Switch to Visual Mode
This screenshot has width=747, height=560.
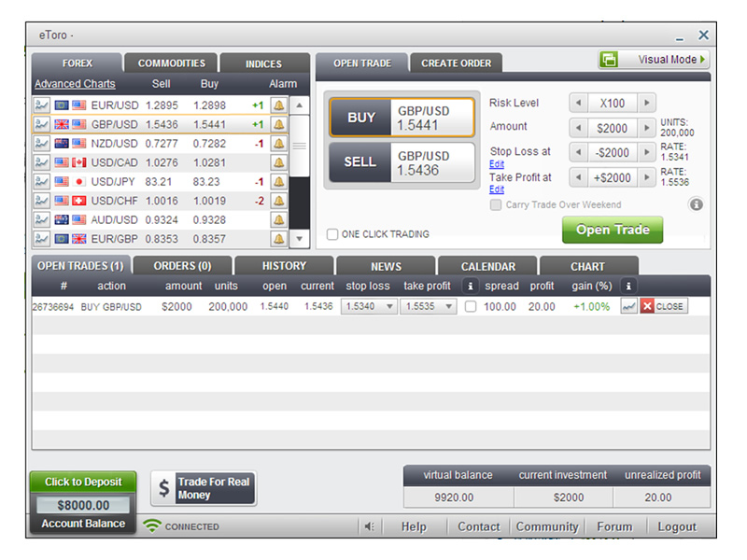[x=655, y=60]
